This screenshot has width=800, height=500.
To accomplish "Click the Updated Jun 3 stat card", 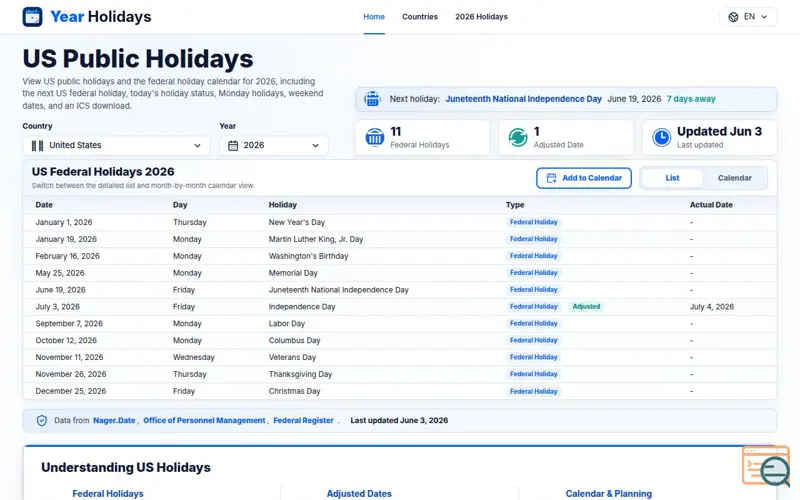I will pos(710,138).
